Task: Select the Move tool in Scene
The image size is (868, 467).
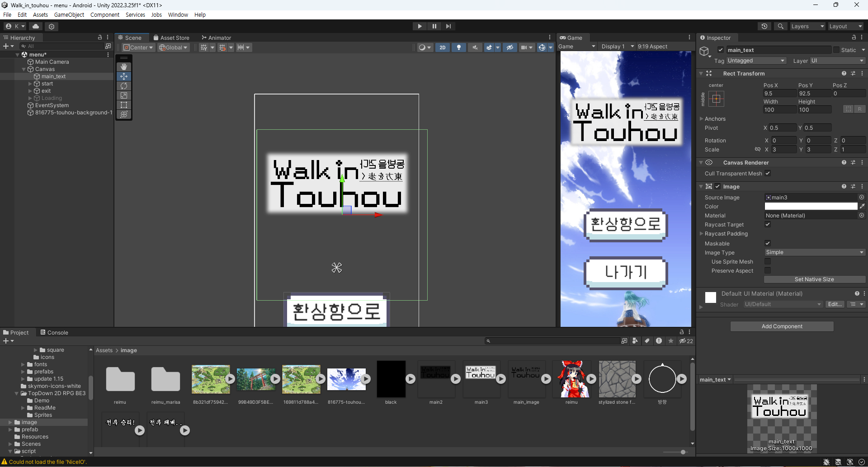Action: pos(124,76)
